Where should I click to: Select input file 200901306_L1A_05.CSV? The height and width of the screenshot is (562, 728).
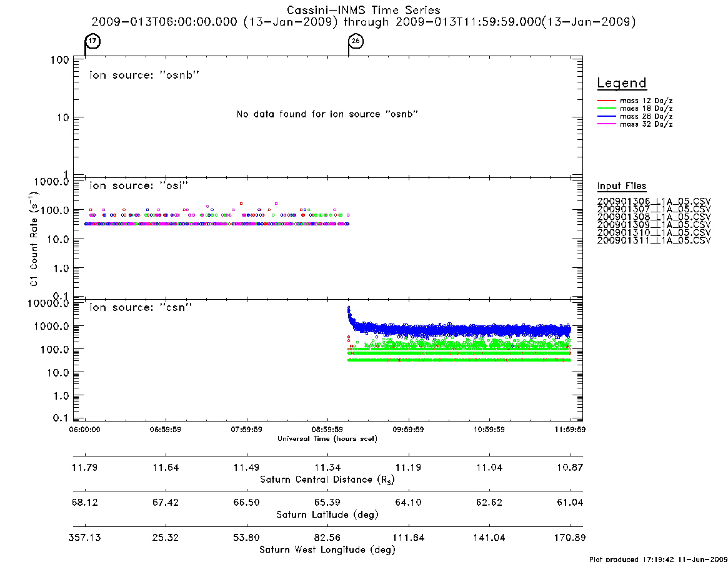pos(654,202)
